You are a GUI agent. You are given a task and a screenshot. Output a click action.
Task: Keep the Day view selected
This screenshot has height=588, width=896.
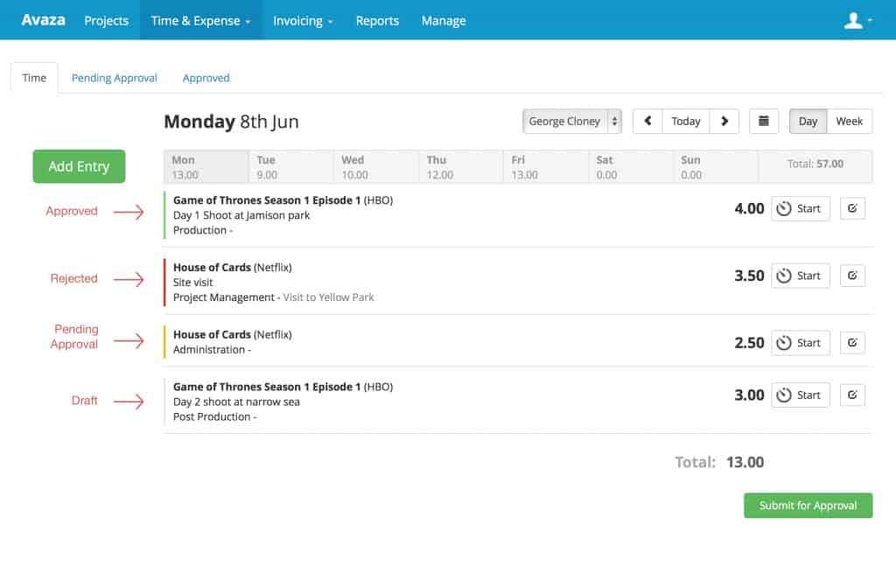808,121
